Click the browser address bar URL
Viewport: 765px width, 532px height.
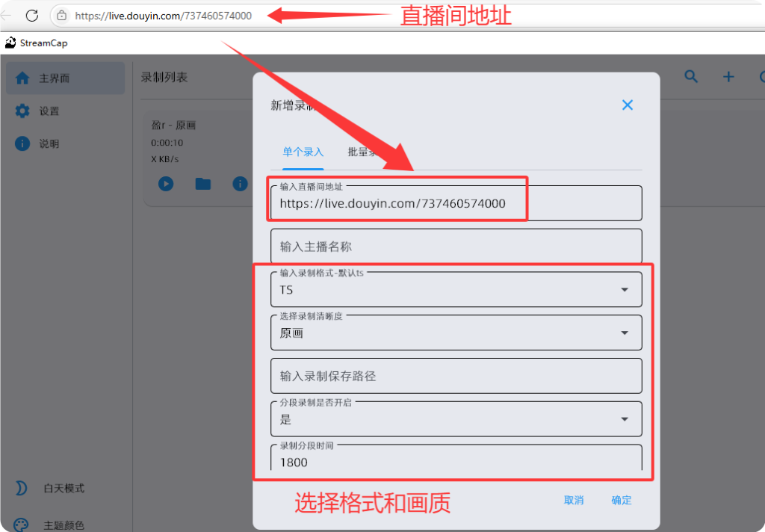(x=163, y=16)
